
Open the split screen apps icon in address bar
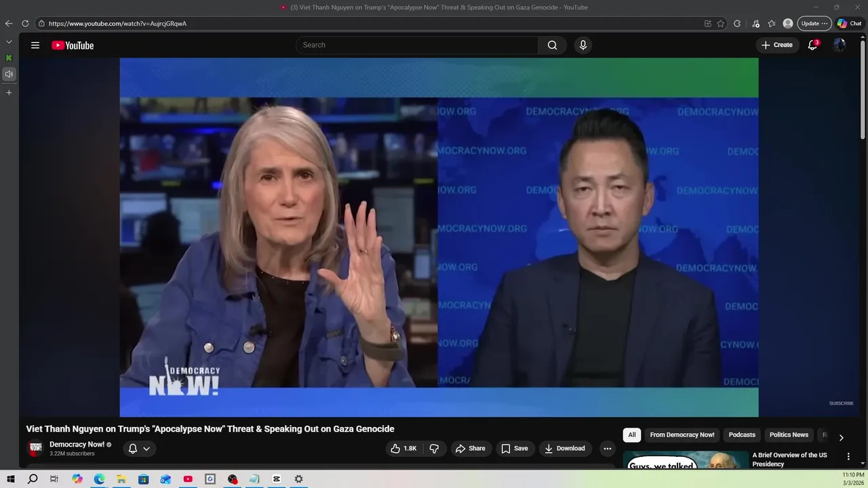tap(708, 23)
